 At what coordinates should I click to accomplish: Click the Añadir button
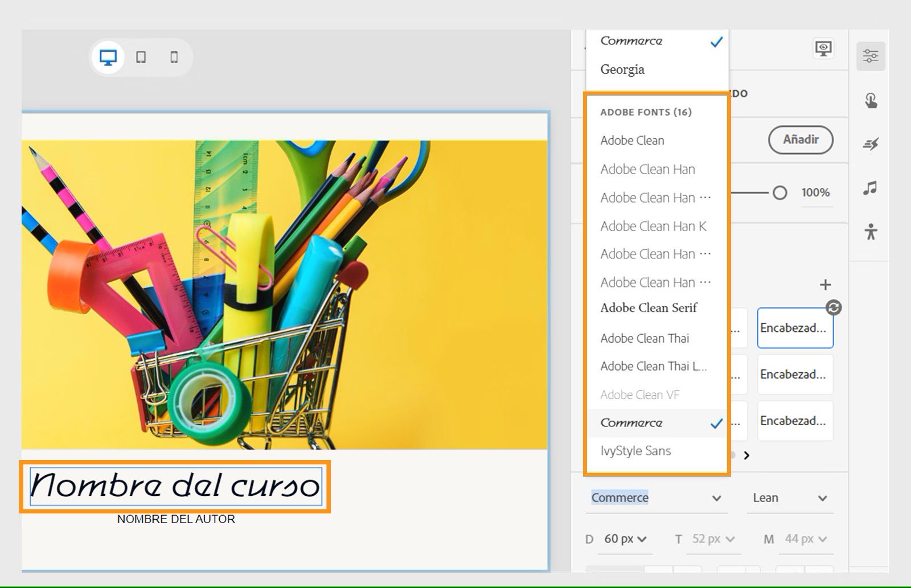point(801,139)
